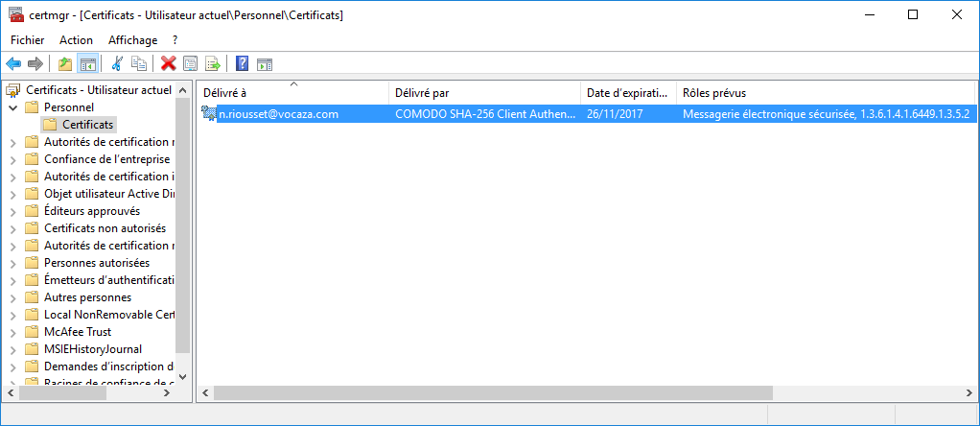Viewport: 980px width, 426px height.
Task: Select Demandes d'inscription folder
Action: click(x=108, y=367)
